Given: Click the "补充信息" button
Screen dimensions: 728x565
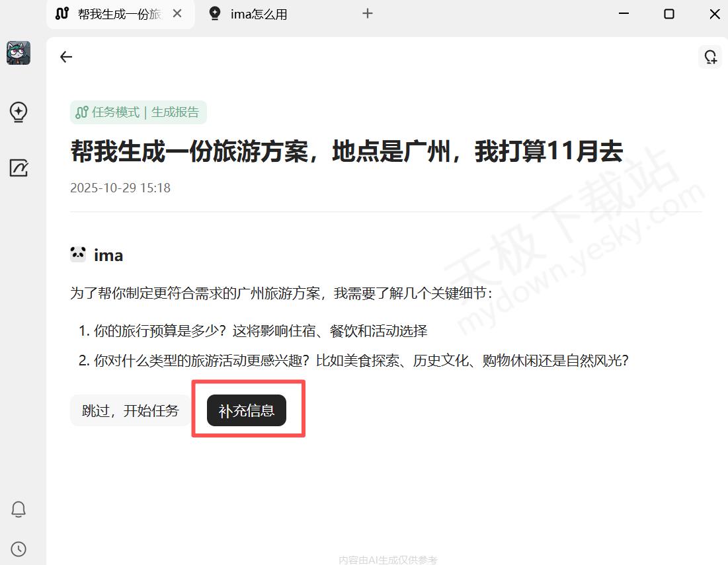Looking at the screenshot, I should click(247, 410).
